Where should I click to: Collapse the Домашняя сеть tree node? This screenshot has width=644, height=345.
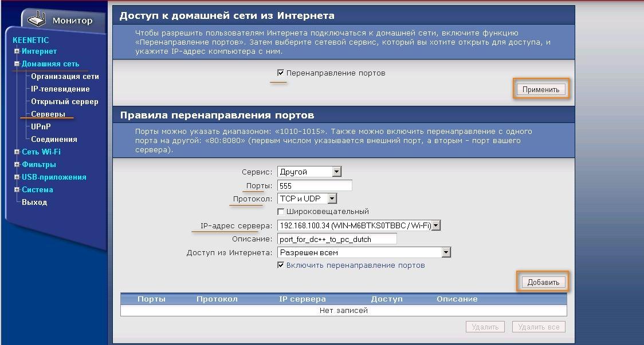click(17, 64)
